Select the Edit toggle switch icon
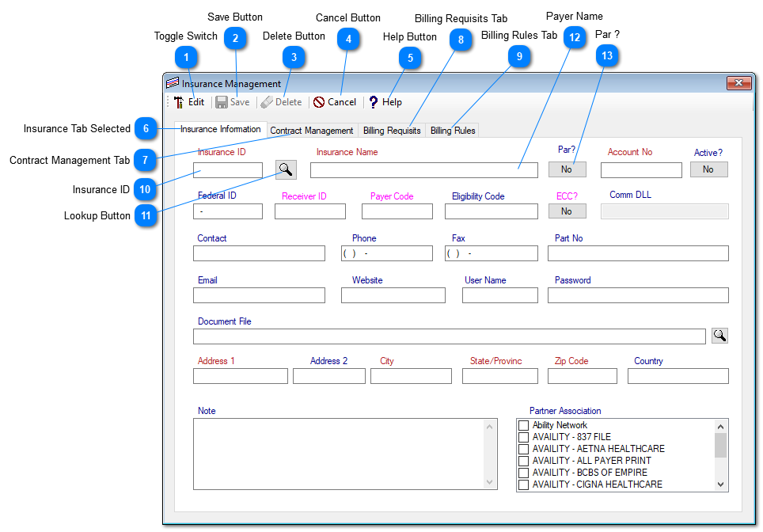Image resolution: width=763 pixels, height=532 pixels. 179,101
